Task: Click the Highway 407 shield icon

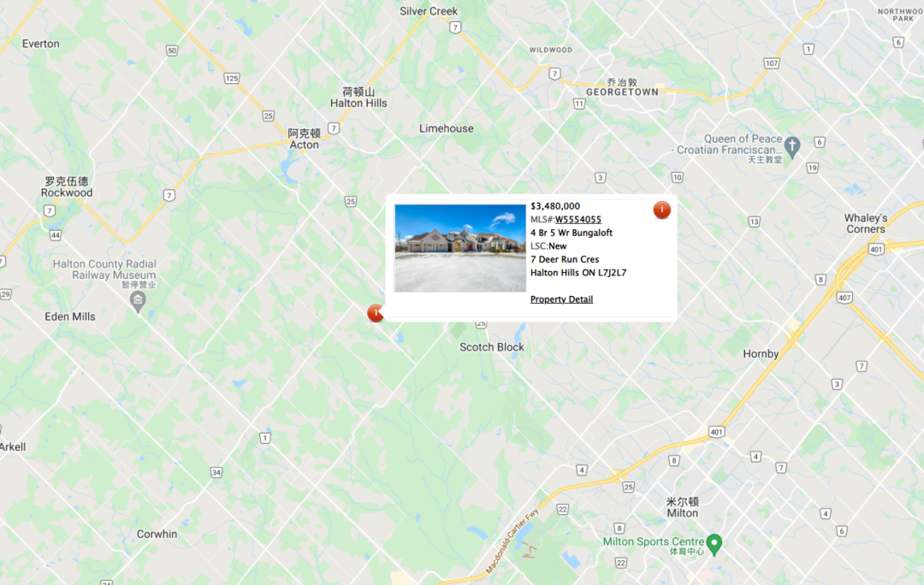Action: click(844, 298)
